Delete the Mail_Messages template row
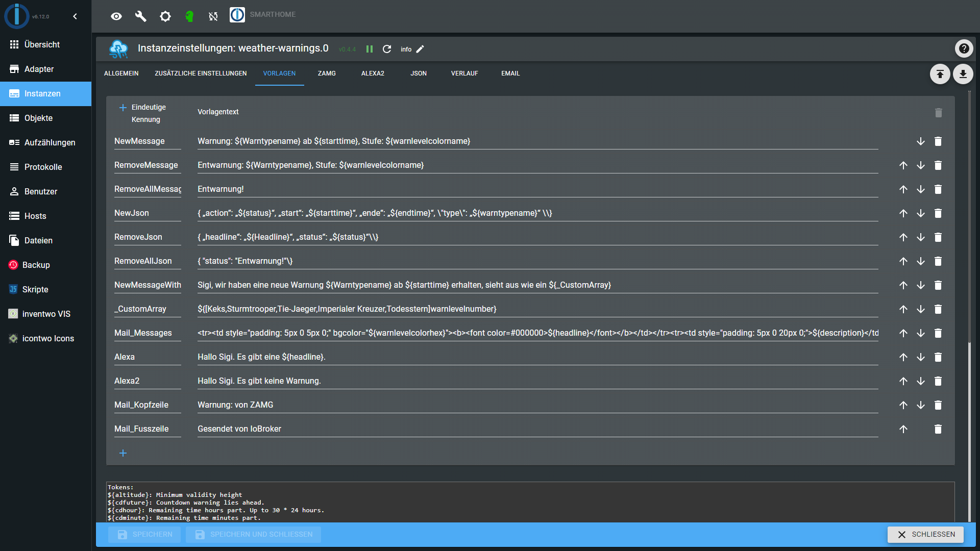This screenshot has width=980, height=551. click(938, 333)
